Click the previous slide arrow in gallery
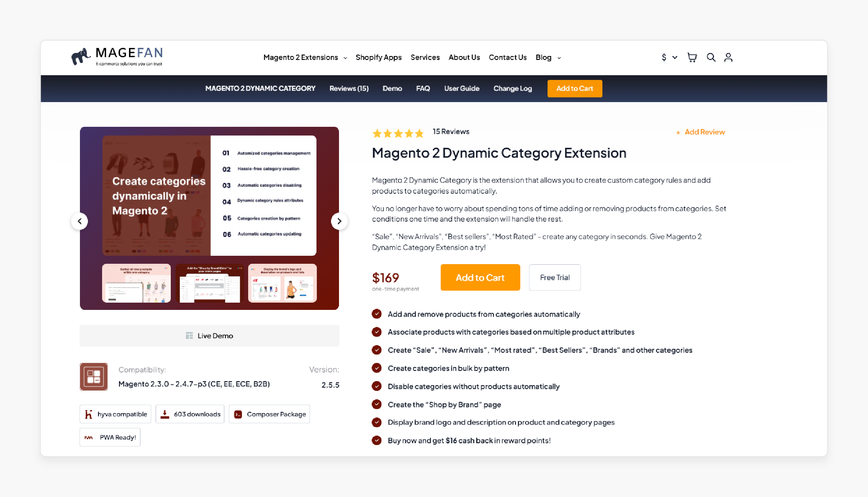The image size is (868, 497). (80, 221)
